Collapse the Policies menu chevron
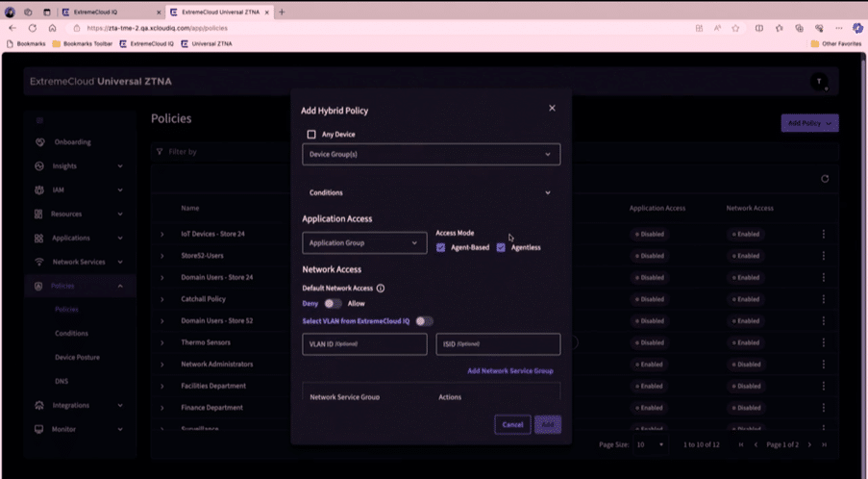 click(120, 286)
